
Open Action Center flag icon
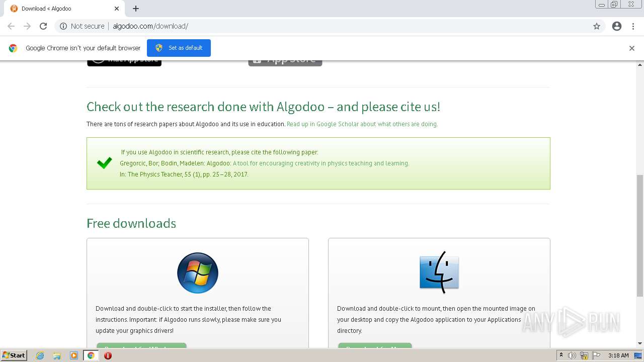[596, 355]
